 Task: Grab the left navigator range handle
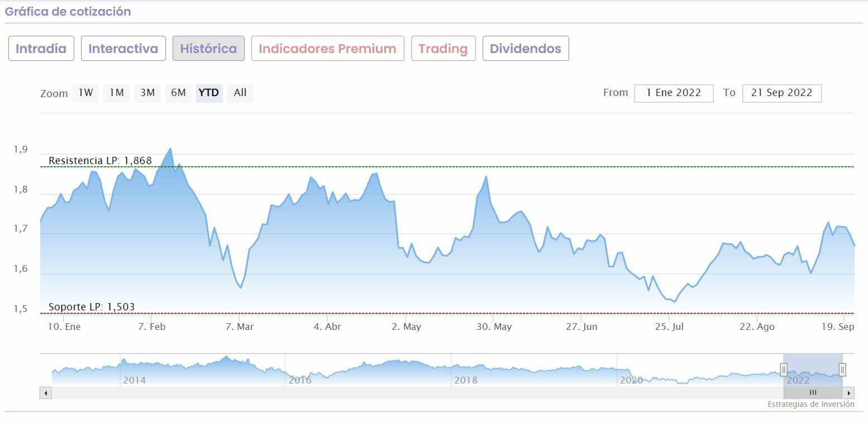coord(784,370)
